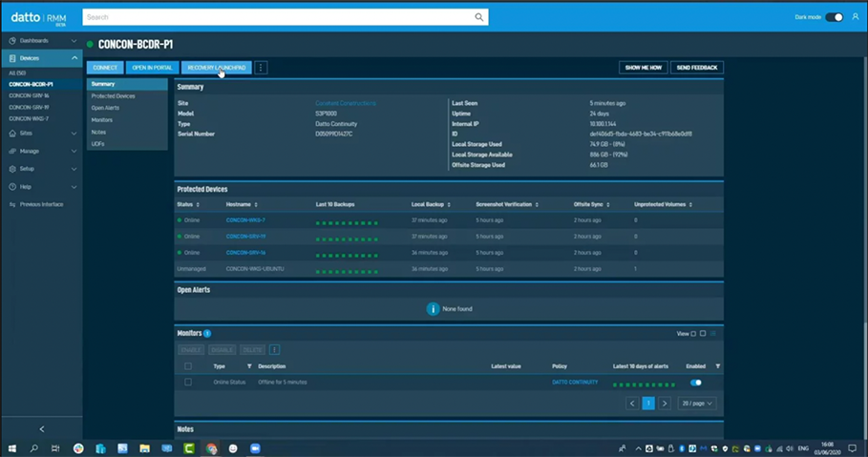Click the Dashboards gauge icon in sidebar
The width and height of the screenshot is (868, 457).
point(12,40)
